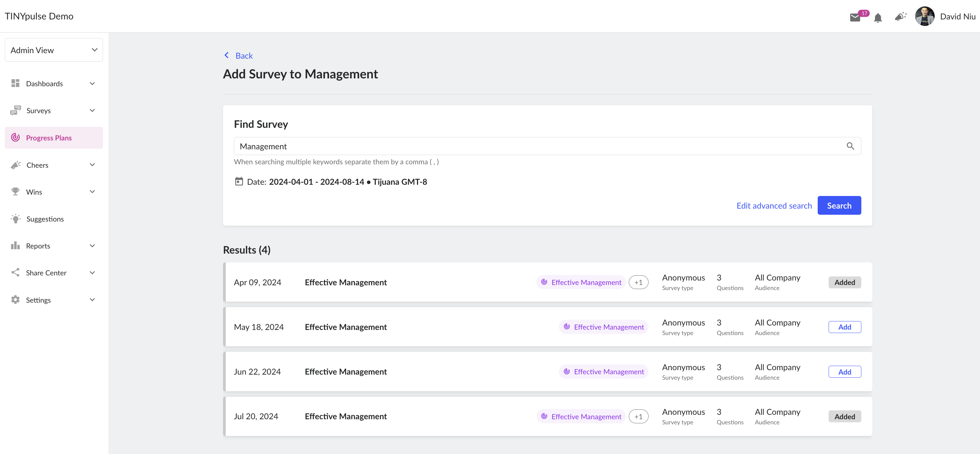Click the cheers party popper icon in header
This screenshot has height=454, width=980.
(901, 17)
